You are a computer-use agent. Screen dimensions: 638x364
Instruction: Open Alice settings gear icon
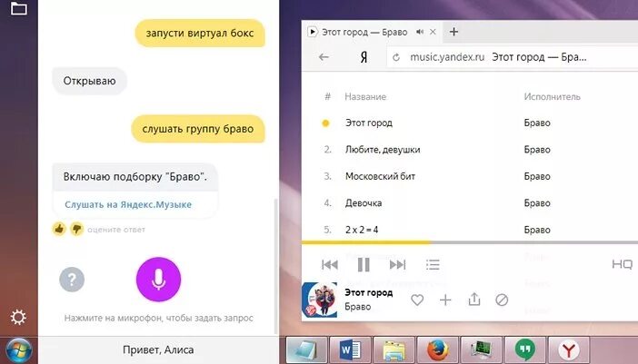click(18, 318)
